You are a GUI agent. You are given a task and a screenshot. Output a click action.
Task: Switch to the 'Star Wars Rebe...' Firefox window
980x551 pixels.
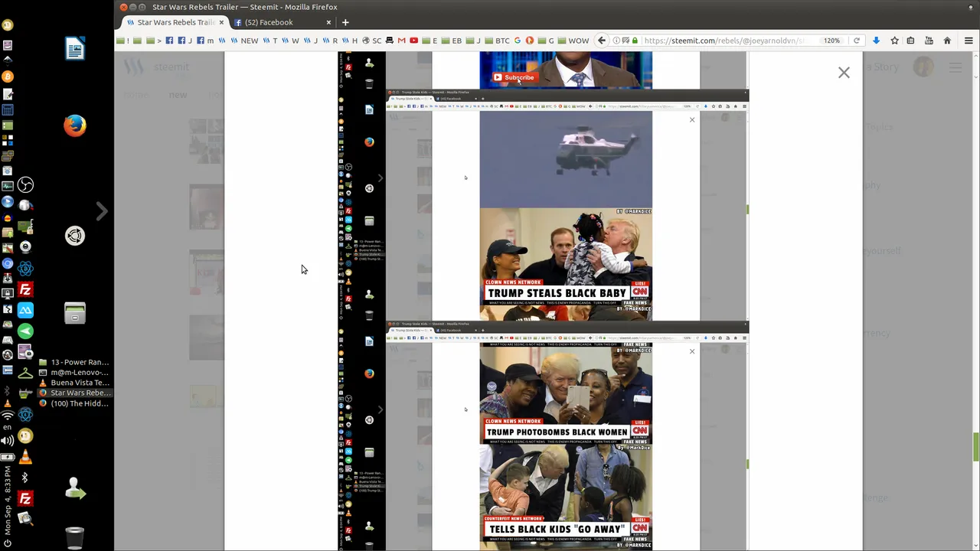[x=74, y=393]
